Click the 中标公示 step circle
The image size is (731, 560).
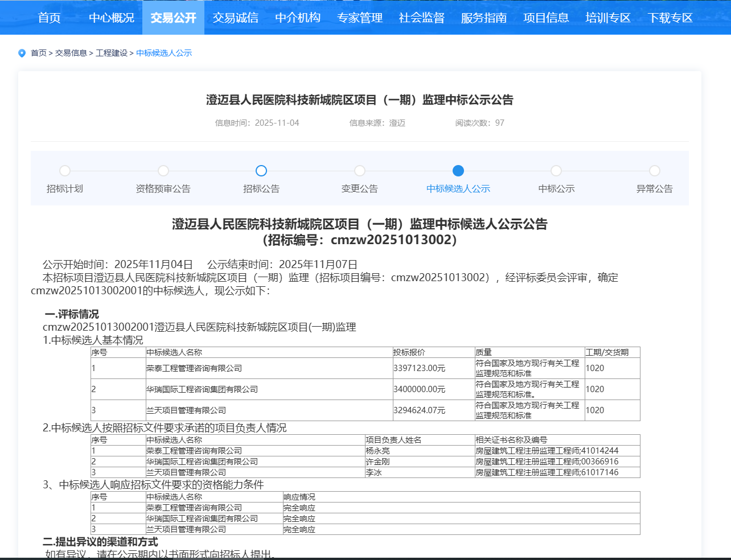tap(556, 171)
